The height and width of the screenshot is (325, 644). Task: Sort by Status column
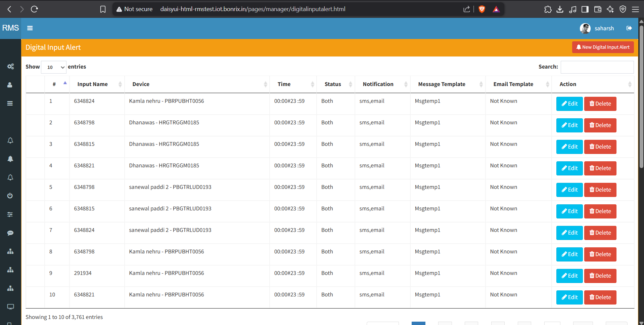point(335,84)
